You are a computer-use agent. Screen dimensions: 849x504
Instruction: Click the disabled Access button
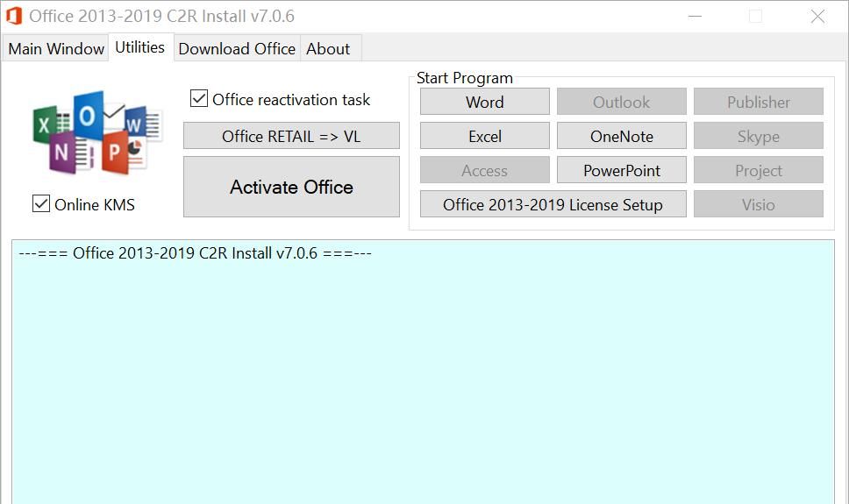click(485, 170)
